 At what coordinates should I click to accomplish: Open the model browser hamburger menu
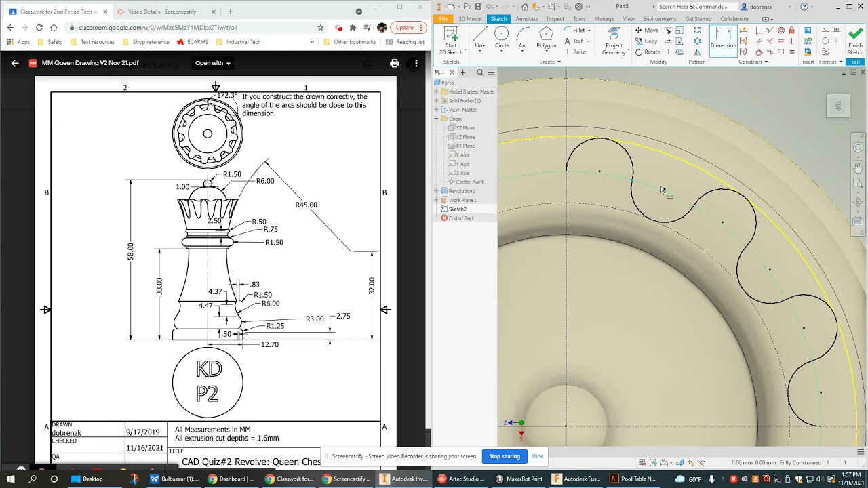pos(492,73)
